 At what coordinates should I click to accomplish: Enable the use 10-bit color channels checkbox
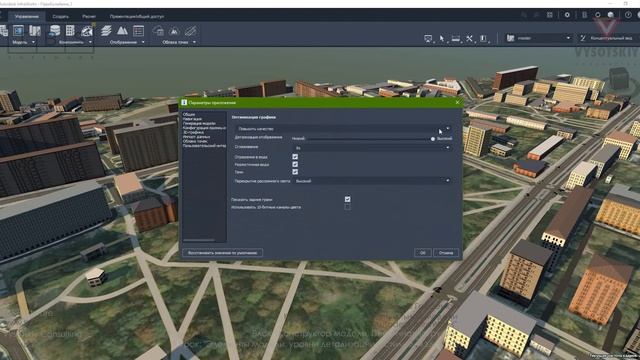tap(347, 207)
